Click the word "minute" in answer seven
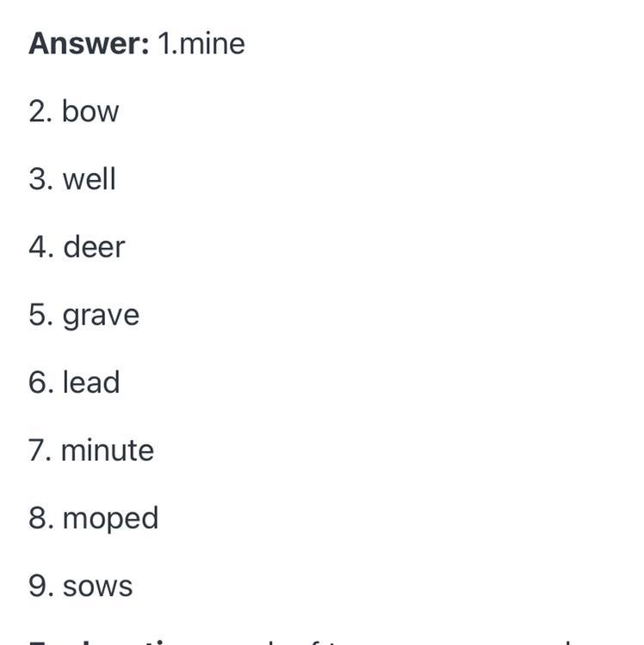Image resolution: width=644 pixels, height=645 pixels. tap(108, 450)
